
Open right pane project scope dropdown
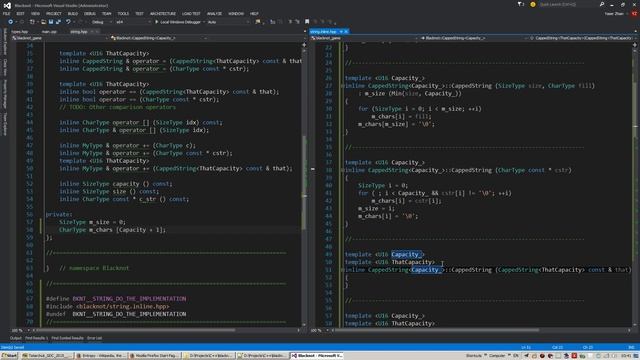(x=364, y=38)
